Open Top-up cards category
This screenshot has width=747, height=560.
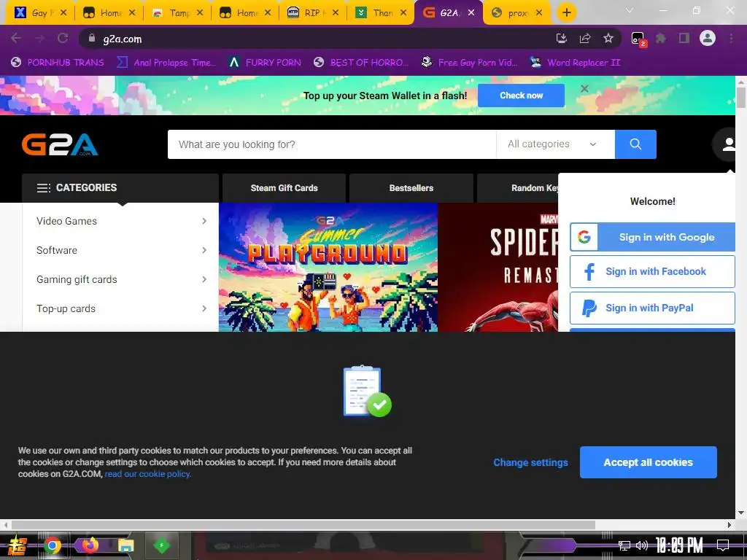(x=66, y=308)
